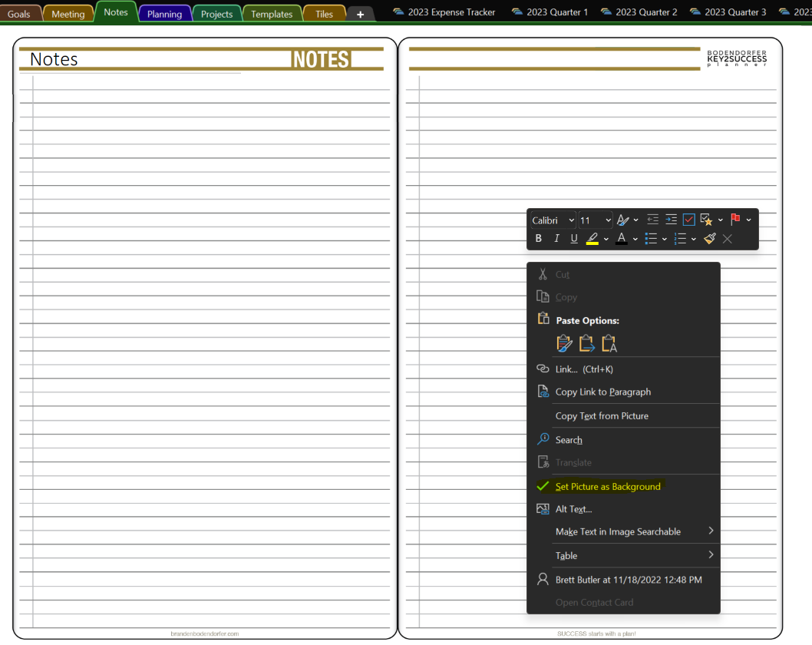Toggle bold formatting

click(x=538, y=238)
